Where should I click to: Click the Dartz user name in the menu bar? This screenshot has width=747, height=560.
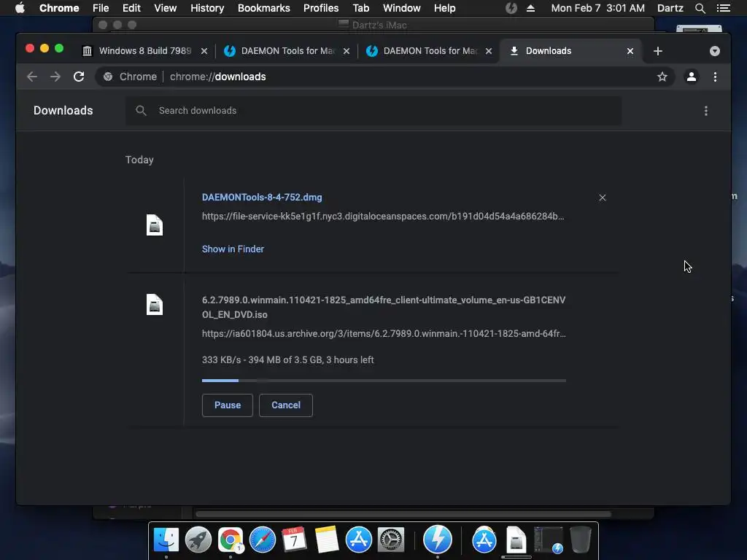pyautogui.click(x=670, y=8)
